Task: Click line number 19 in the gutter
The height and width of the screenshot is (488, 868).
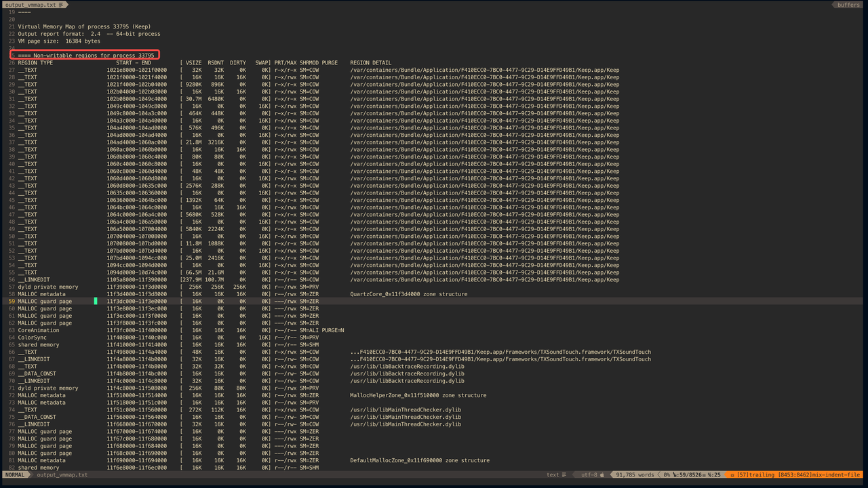Action: click(x=12, y=12)
